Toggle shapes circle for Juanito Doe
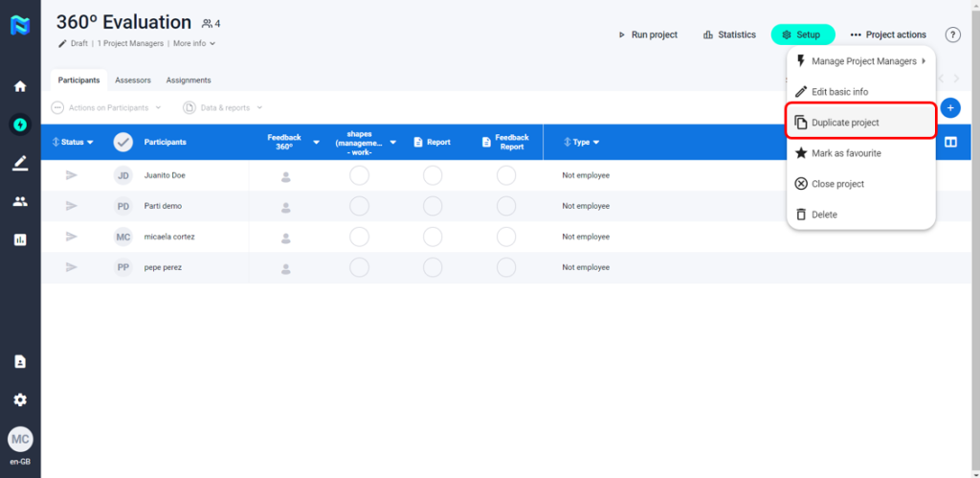This screenshot has height=478, width=980. click(x=359, y=175)
